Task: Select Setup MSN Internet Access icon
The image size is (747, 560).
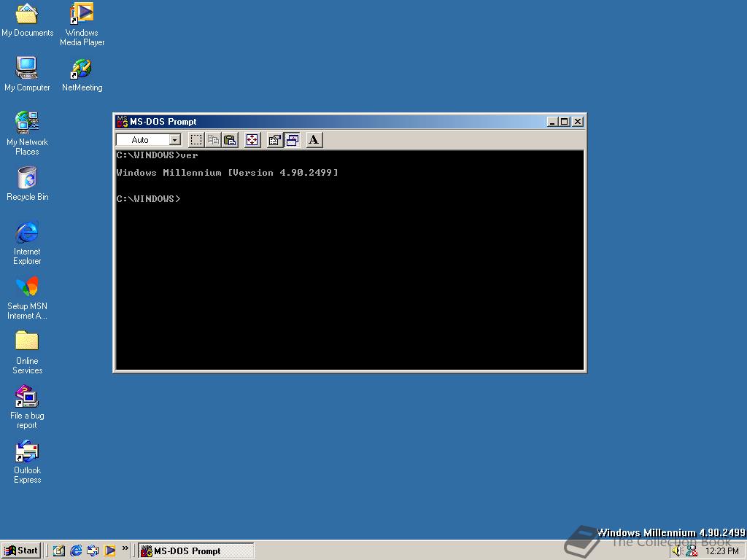Action: pos(27,298)
